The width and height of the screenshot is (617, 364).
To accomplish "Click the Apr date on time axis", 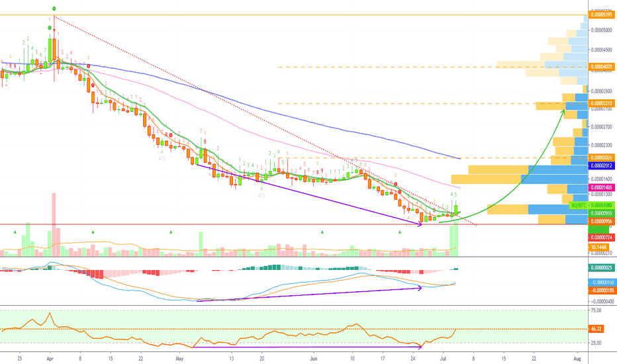I will tap(50, 359).
